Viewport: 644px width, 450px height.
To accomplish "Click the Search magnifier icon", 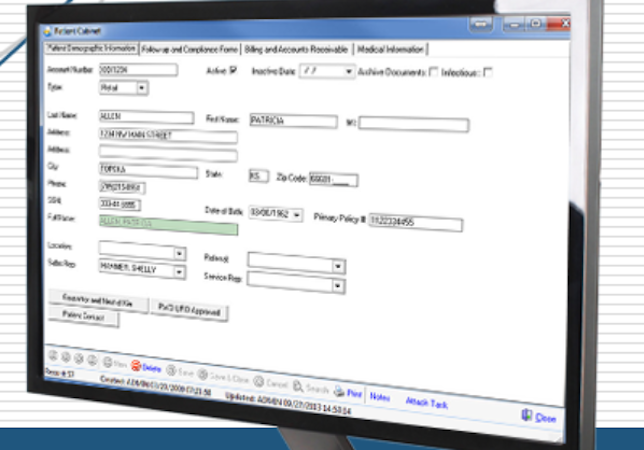I will pyautogui.click(x=298, y=386).
